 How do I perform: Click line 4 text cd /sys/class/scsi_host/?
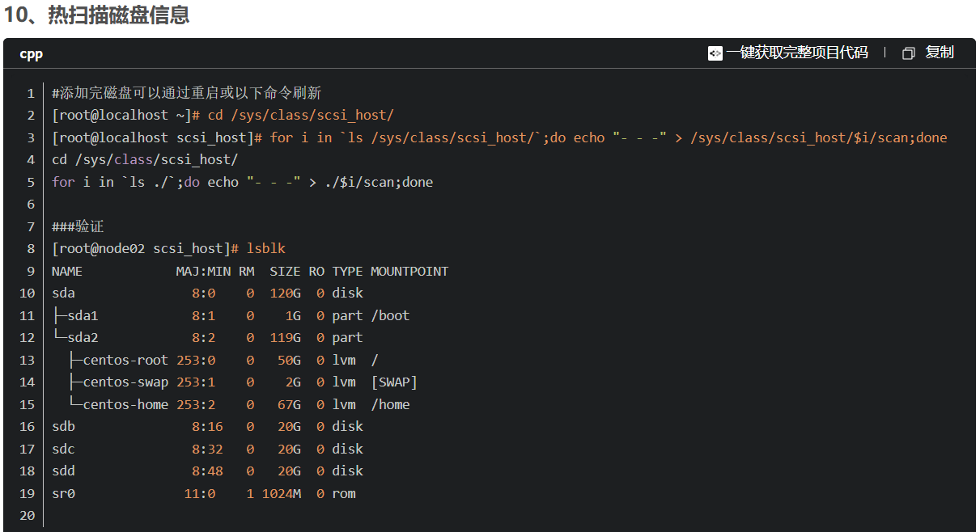point(145,160)
